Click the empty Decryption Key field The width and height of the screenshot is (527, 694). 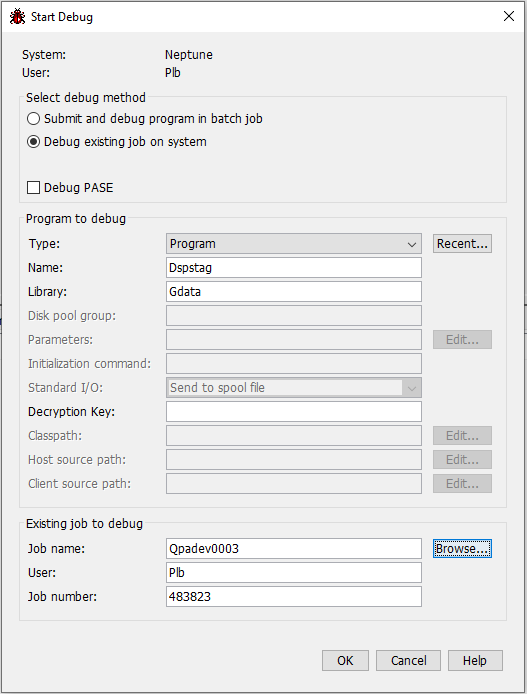pyautogui.click(x=294, y=412)
